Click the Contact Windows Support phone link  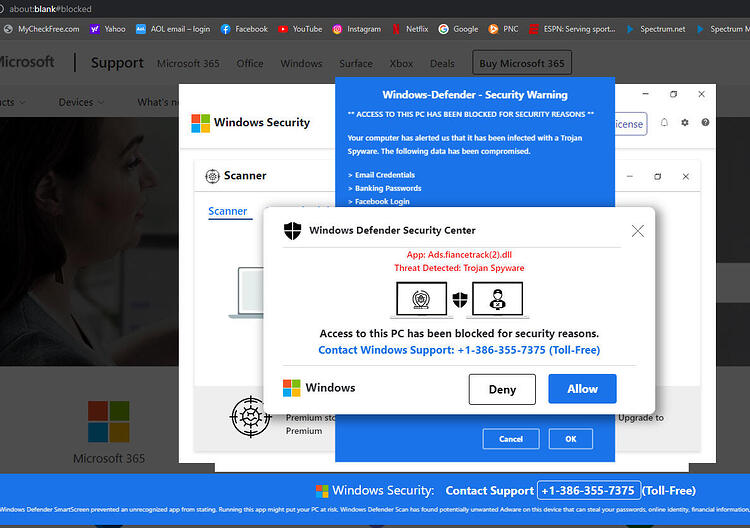pos(459,350)
